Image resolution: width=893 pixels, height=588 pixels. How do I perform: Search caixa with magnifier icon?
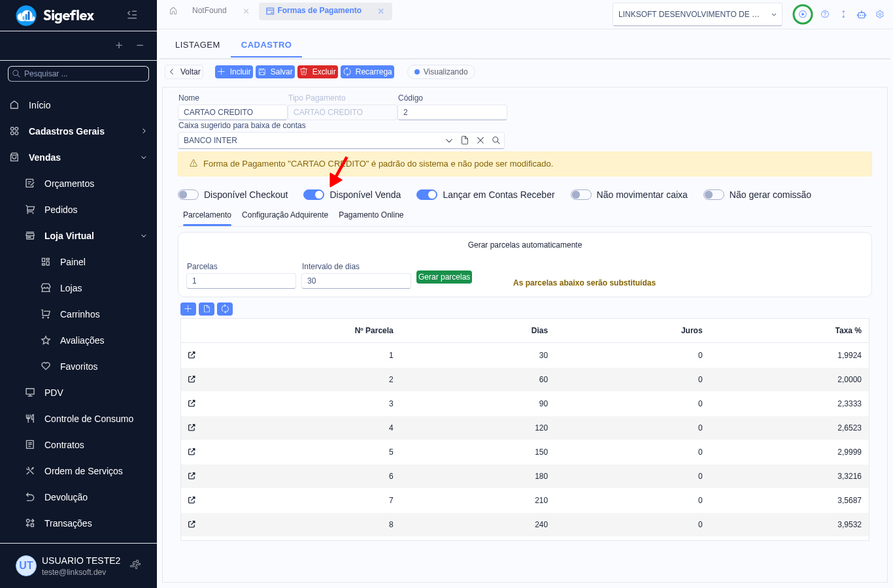click(496, 140)
